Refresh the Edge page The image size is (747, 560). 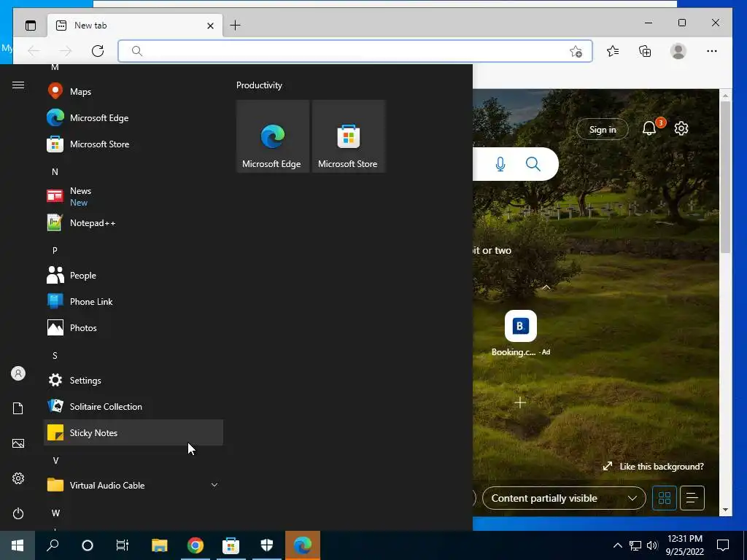coord(98,51)
